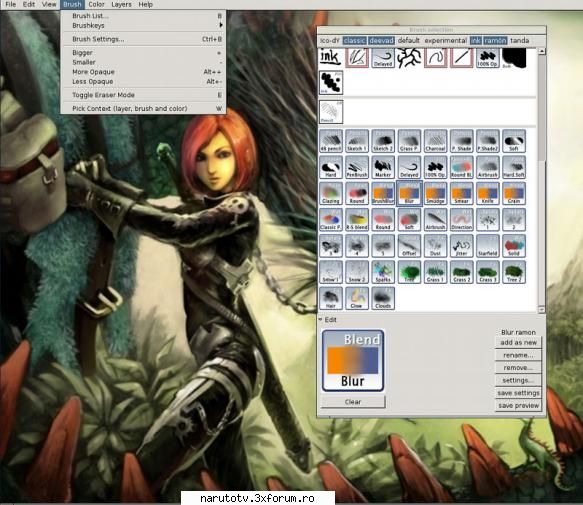Choose the Tree 2 brush
The width and height of the screenshot is (583, 505).
pyautogui.click(x=514, y=272)
